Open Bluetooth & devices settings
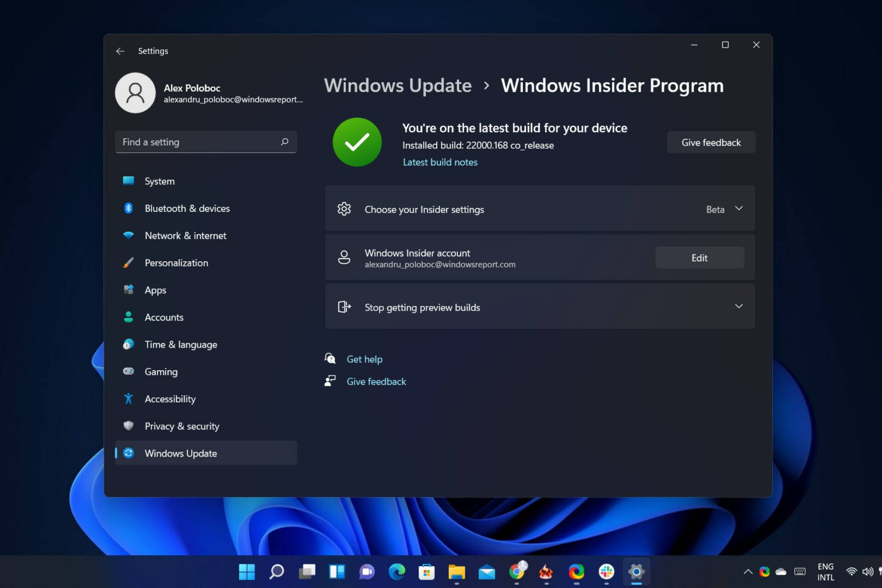 tap(187, 208)
